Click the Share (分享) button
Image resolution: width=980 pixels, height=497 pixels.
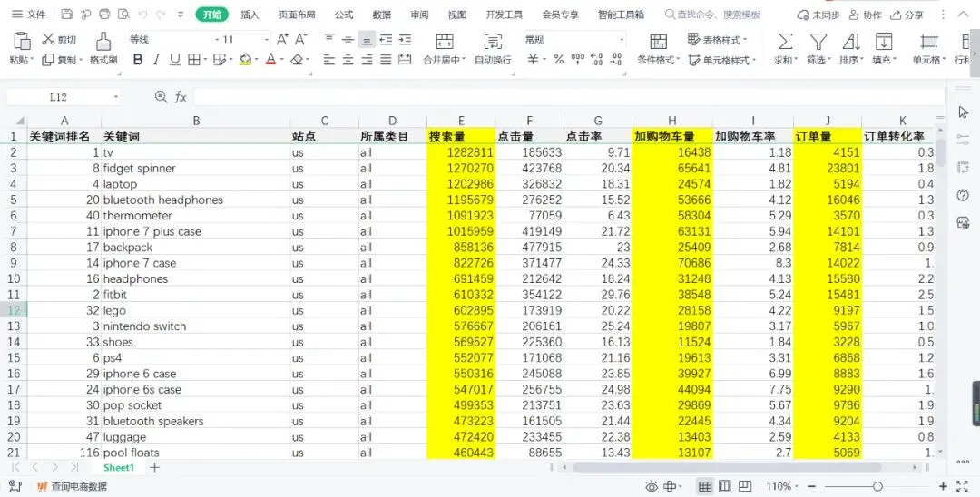906,15
